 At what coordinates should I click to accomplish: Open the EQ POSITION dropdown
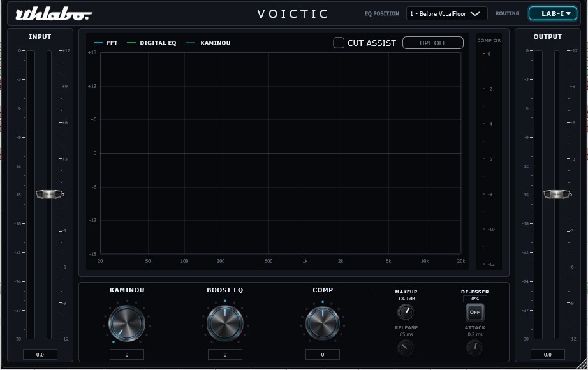pos(446,13)
